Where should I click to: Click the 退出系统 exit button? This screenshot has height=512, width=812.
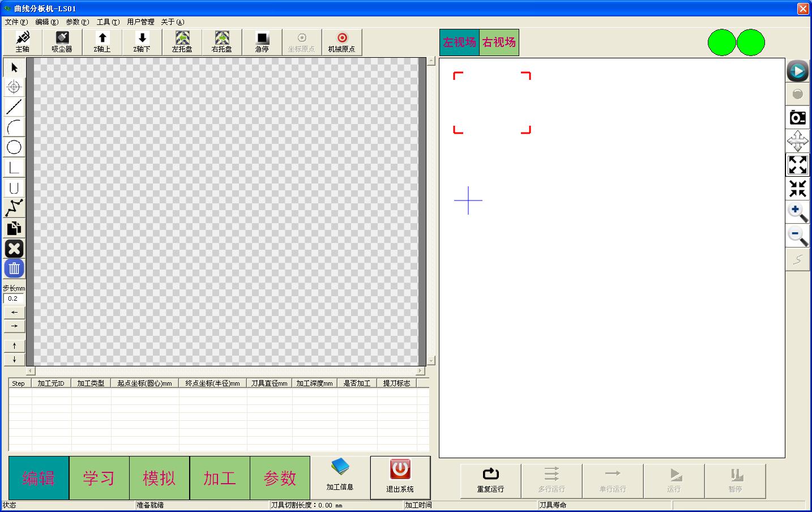(x=400, y=478)
